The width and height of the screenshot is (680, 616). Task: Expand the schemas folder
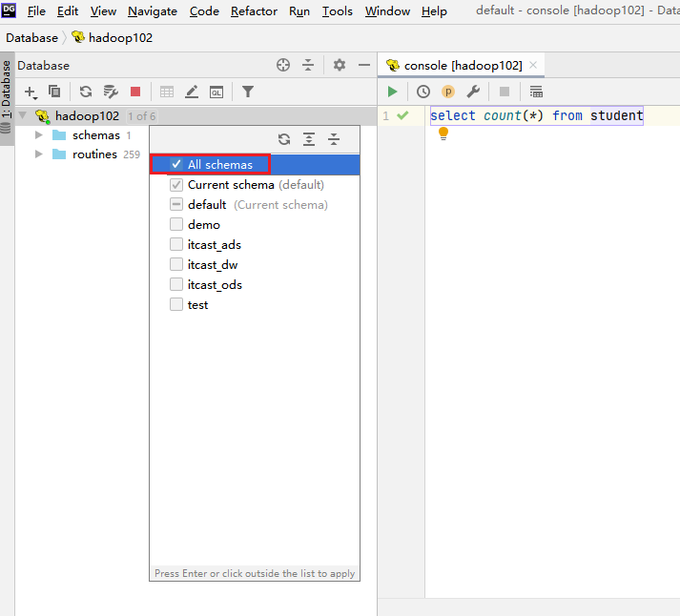point(38,134)
